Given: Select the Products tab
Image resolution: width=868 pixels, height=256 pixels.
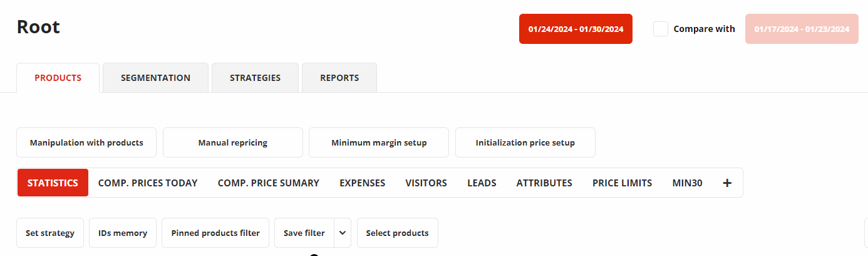Looking at the screenshot, I should click(x=58, y=78).
